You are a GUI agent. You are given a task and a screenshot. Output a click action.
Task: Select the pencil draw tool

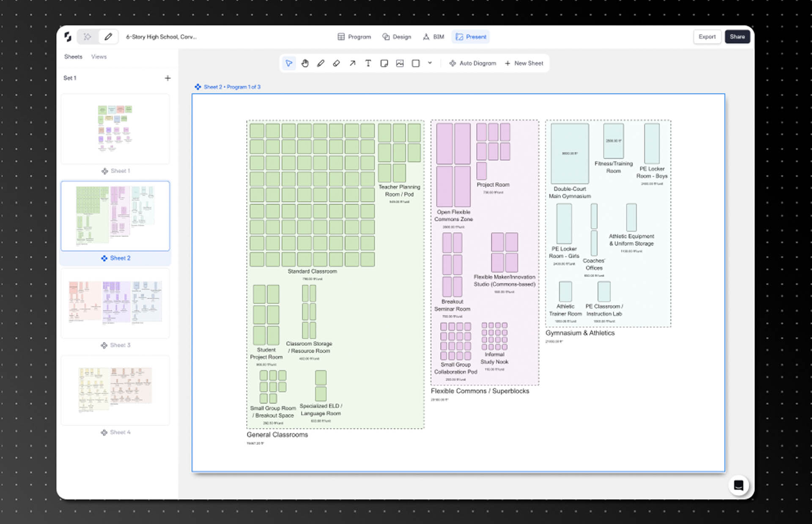click(x=321, y=63)
